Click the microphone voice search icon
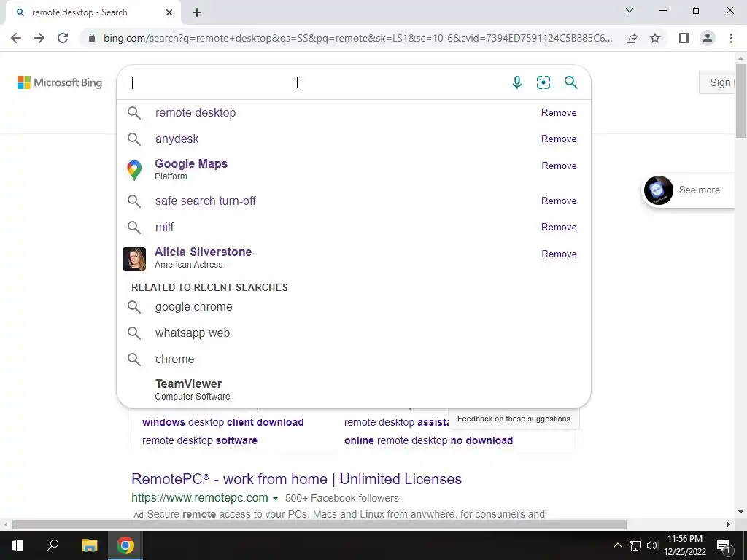Image resolution: width=747 pixels, height=560 pixels. [516, 82]
